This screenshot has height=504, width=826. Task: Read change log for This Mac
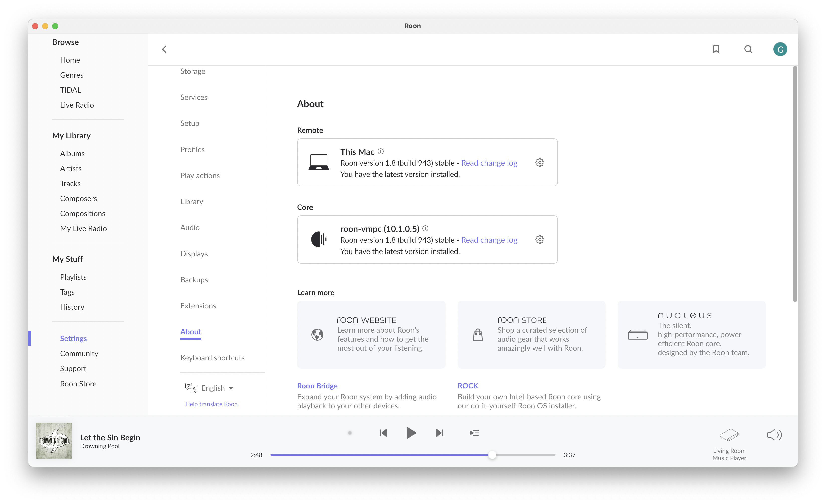(489, 163)
